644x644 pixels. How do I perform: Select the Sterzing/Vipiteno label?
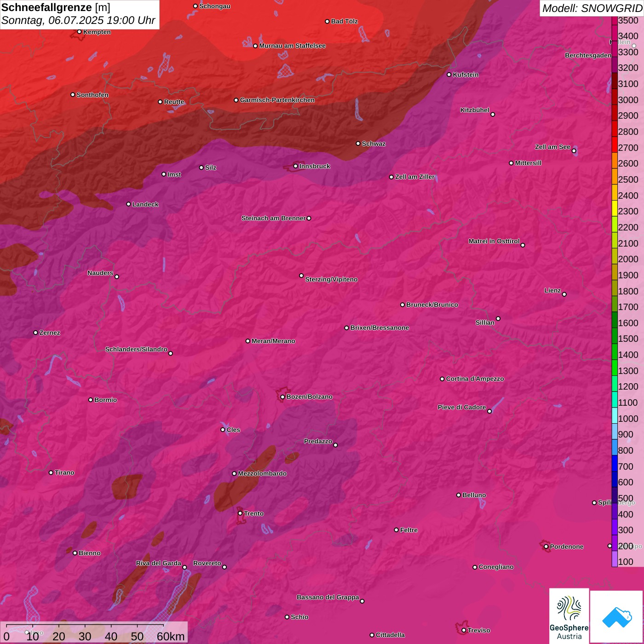click(x=331, y=279)
